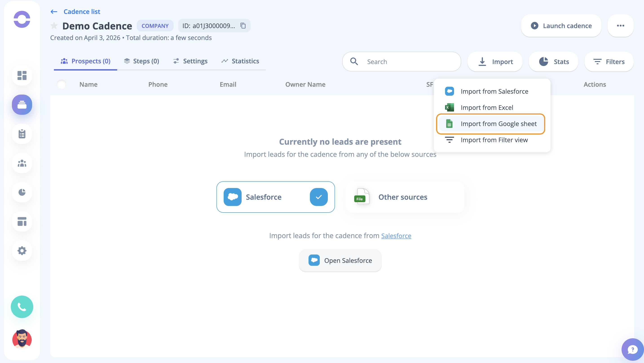
Task: Open the tasks clipboard icon in sidebar
Action: [22, 134]
